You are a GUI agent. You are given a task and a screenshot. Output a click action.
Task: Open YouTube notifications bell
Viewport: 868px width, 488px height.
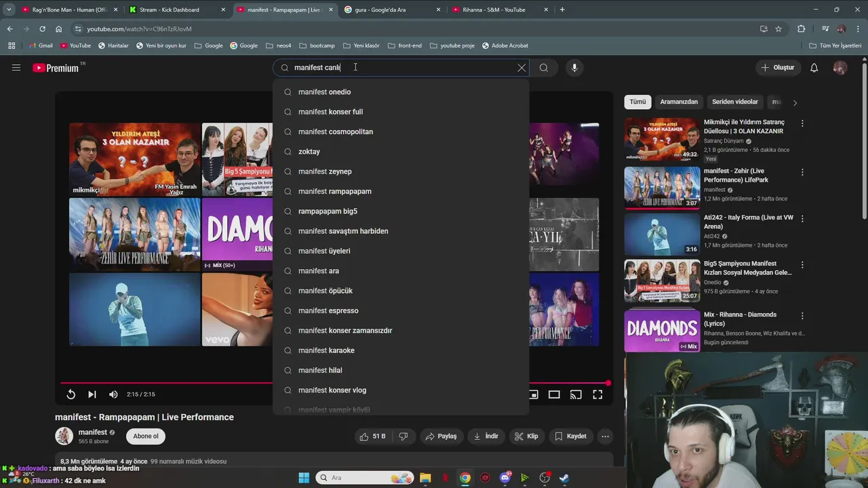pos(814,68)
